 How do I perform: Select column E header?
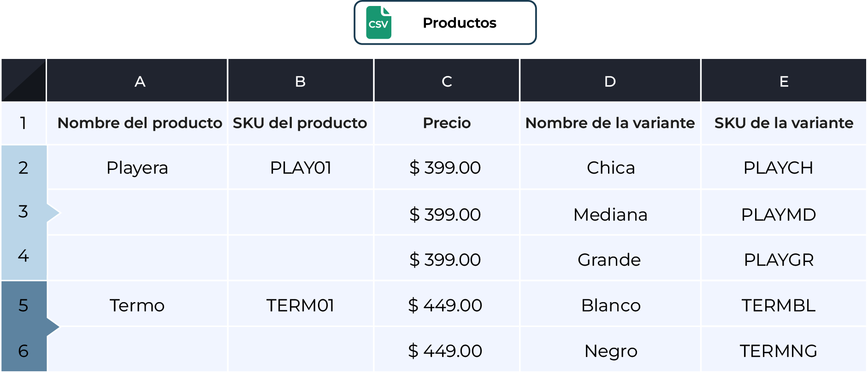[x=784, y=80]
